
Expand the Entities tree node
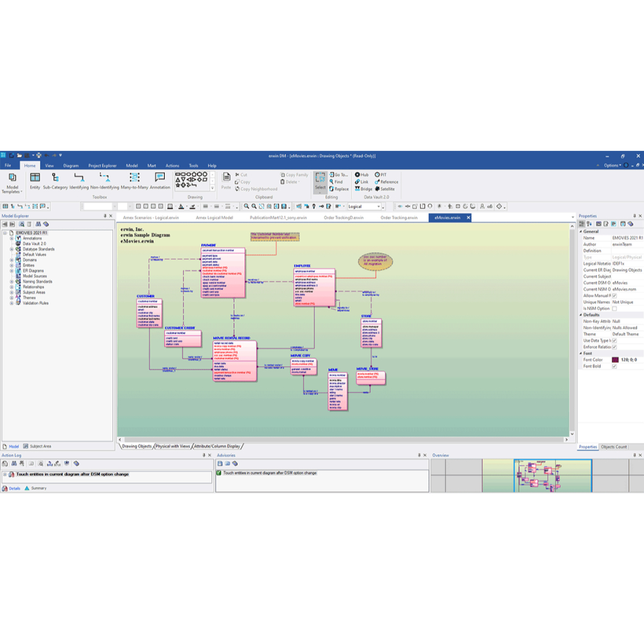[11, 265]
